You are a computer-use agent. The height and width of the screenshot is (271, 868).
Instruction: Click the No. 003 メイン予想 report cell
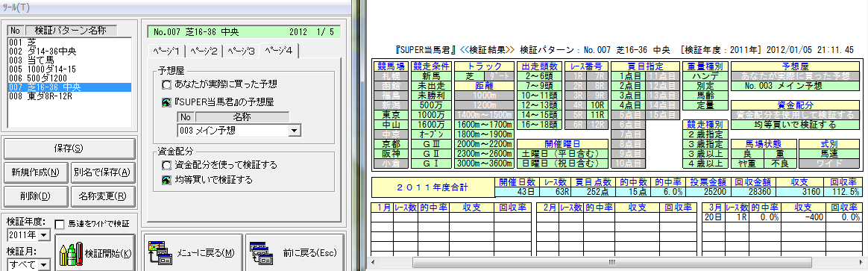click(794, 86)
